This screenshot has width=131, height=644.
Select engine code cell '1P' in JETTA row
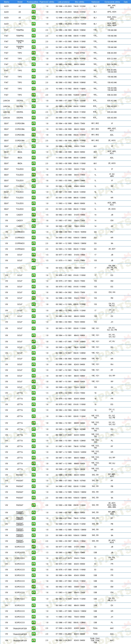click(x=112, y=469)
